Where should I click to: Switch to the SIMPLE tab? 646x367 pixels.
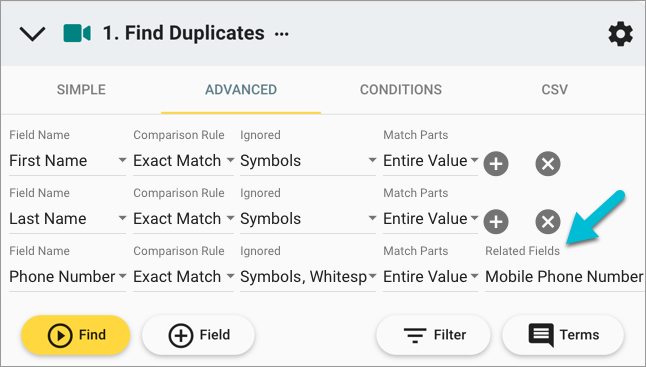[81, 89]
